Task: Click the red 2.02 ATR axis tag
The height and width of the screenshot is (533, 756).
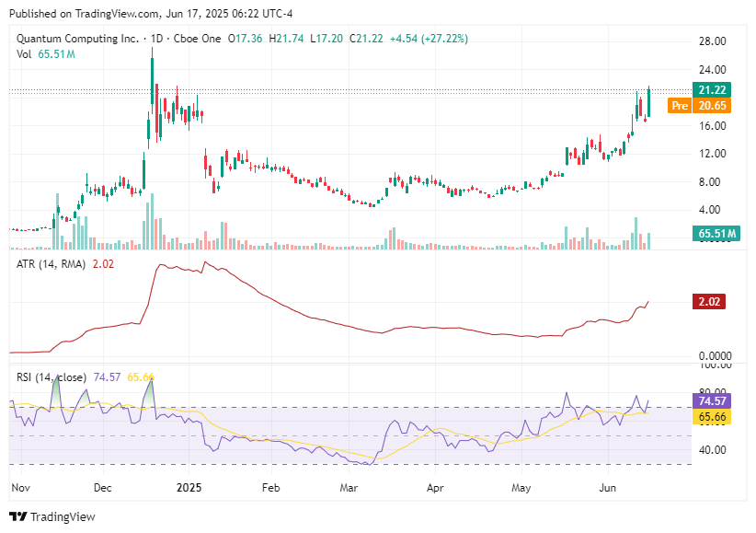Action: click(709, 302)
